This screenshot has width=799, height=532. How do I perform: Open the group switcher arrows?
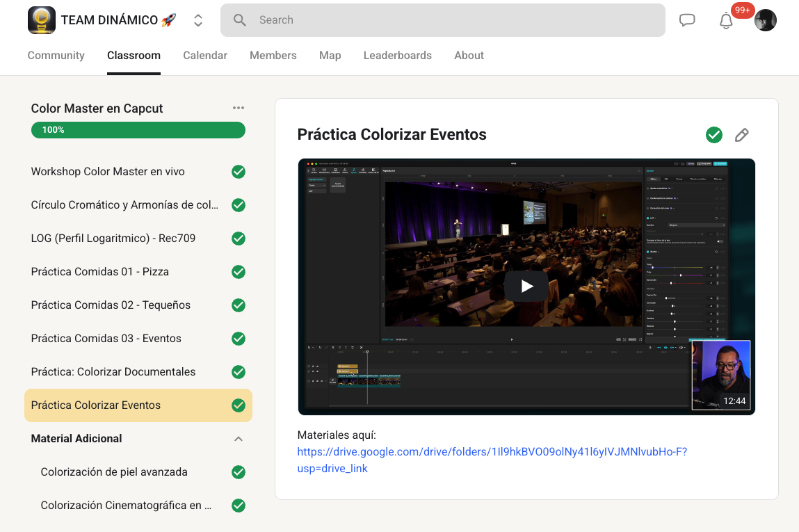click(x=198, y=20)
